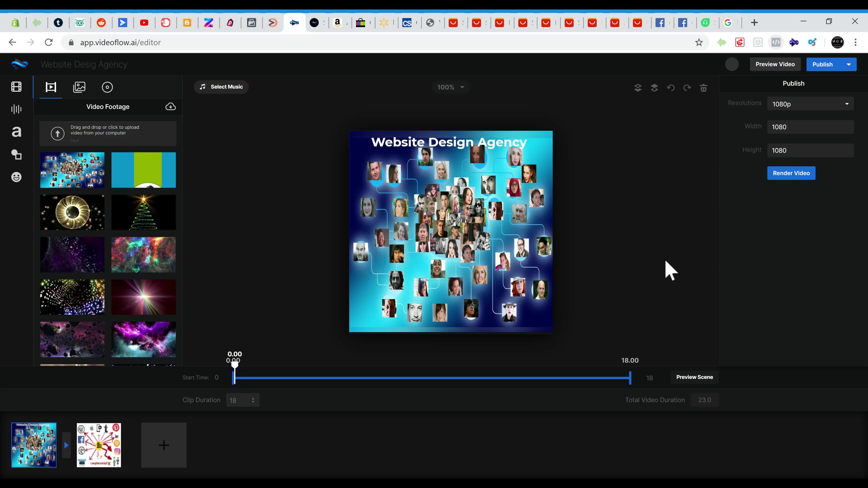This screenshot has width=868, height=488.
Task: Click the project name Website Desig Agency
Action: (x=84, y=64)
